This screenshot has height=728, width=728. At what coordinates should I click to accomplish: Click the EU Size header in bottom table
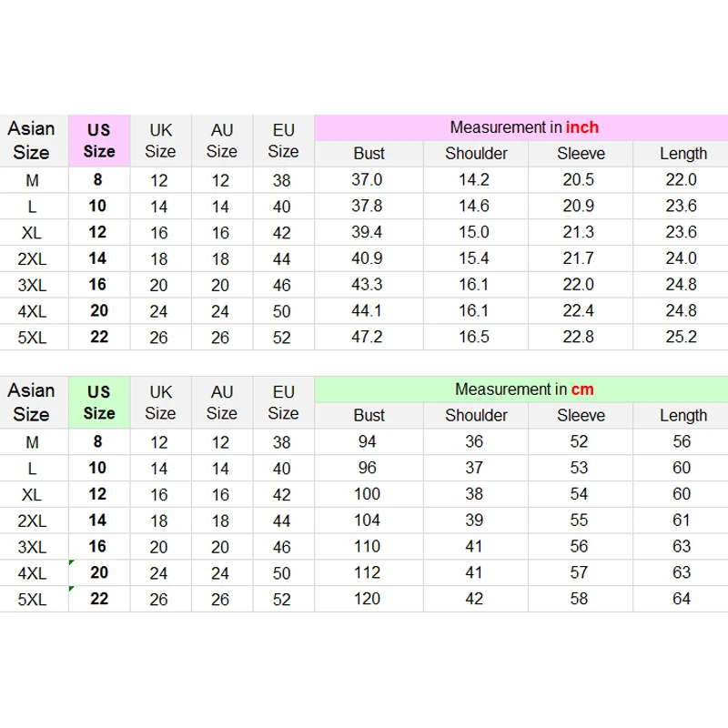click(x=283, y=402)
